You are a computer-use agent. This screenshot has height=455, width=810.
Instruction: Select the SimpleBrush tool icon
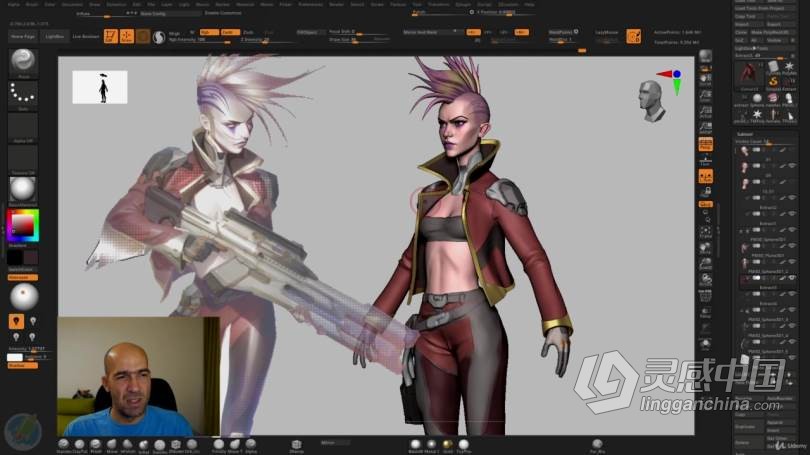tap(773, 82)
